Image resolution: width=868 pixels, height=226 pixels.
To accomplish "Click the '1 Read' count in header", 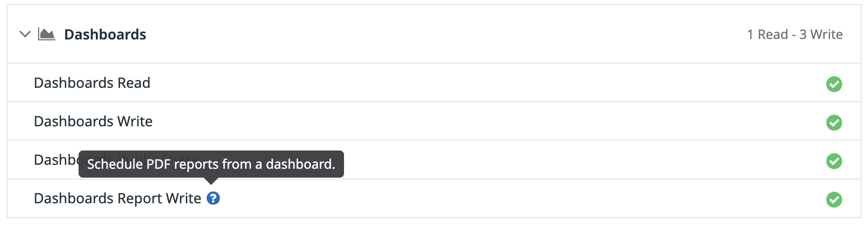I will (x=767, y=35).
